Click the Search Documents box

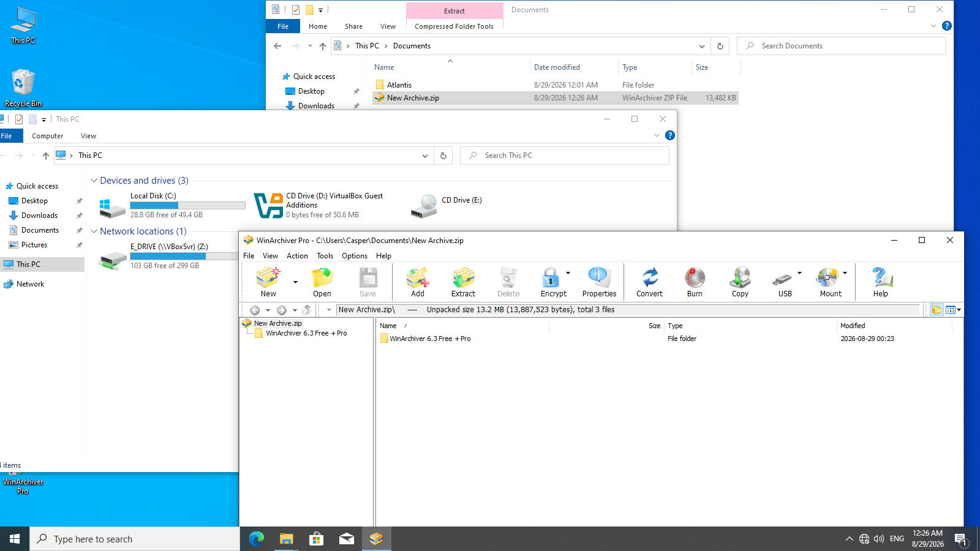coord(842,46)
